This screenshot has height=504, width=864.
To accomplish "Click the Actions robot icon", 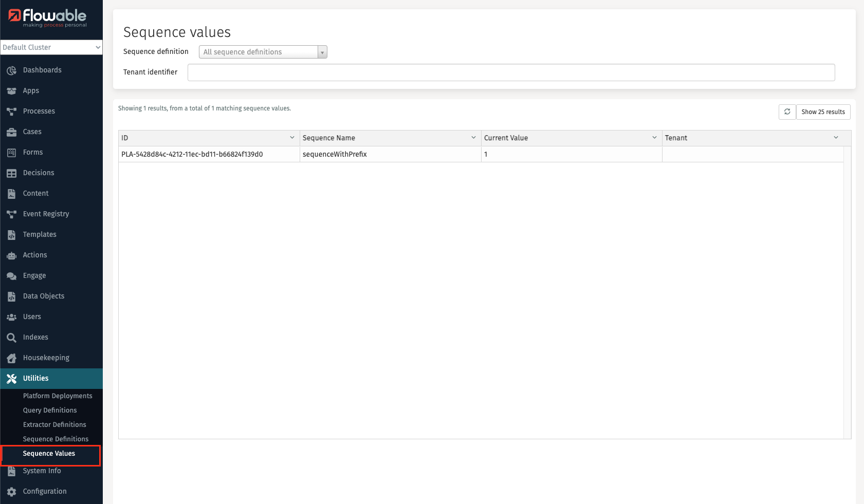I will (x=11, y=255).
